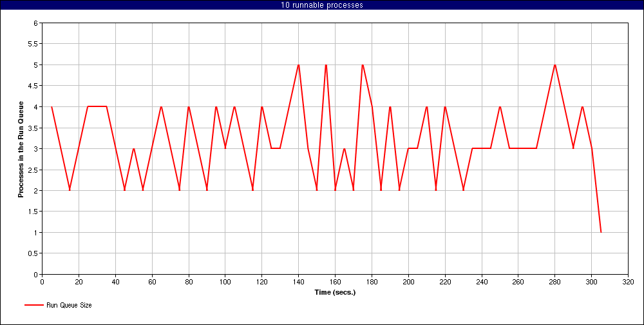Click the x-axis label 220

click(x=445, y=282)
